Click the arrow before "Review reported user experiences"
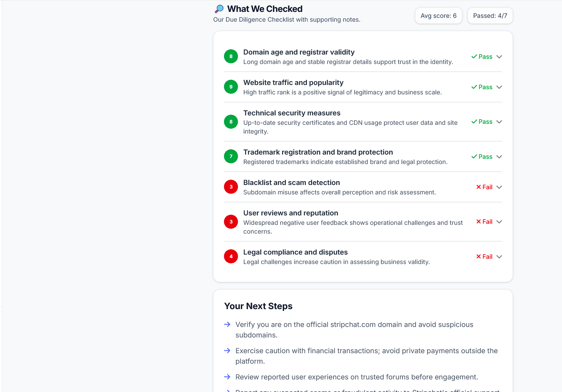The width and height of the screenshot is (562, 392). 227,377
